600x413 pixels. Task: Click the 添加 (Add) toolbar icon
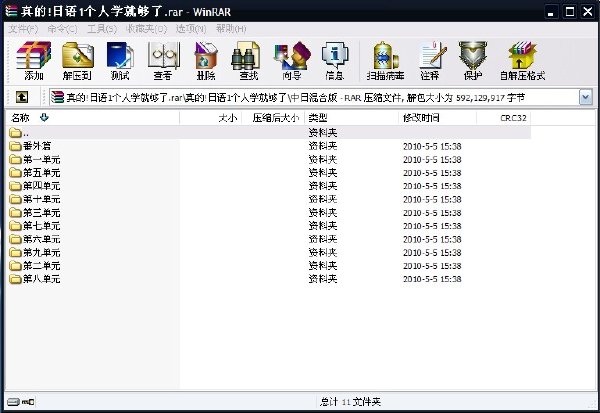34,60
